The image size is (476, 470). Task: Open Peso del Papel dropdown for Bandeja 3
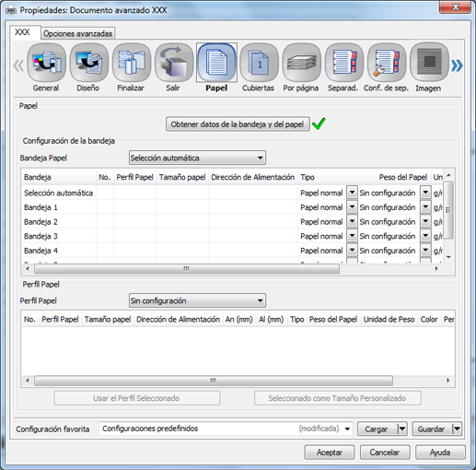click(x=425, y=236)
